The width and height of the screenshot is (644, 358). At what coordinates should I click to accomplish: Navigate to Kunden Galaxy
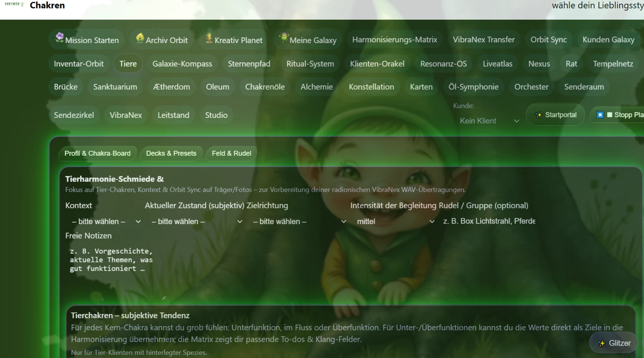[x=608, y=40]
